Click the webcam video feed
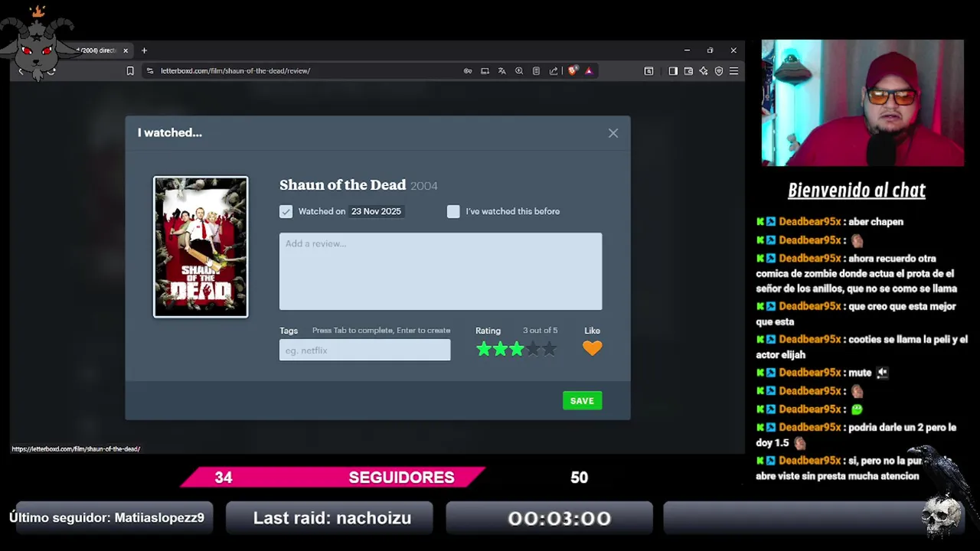980x551 pixels. point(862,103)
